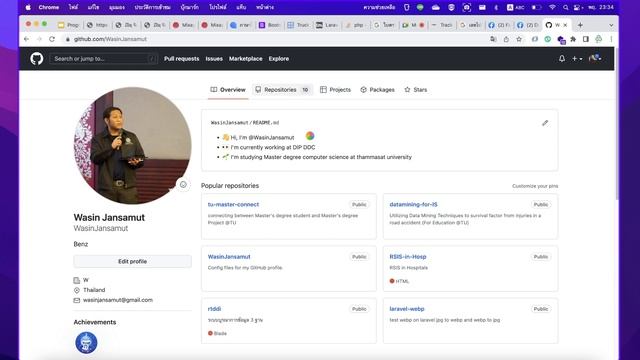Reload the page with the refresh icon
Image resolution: width=640 pixels, height=360 pixels.
(x=52, y=39)
